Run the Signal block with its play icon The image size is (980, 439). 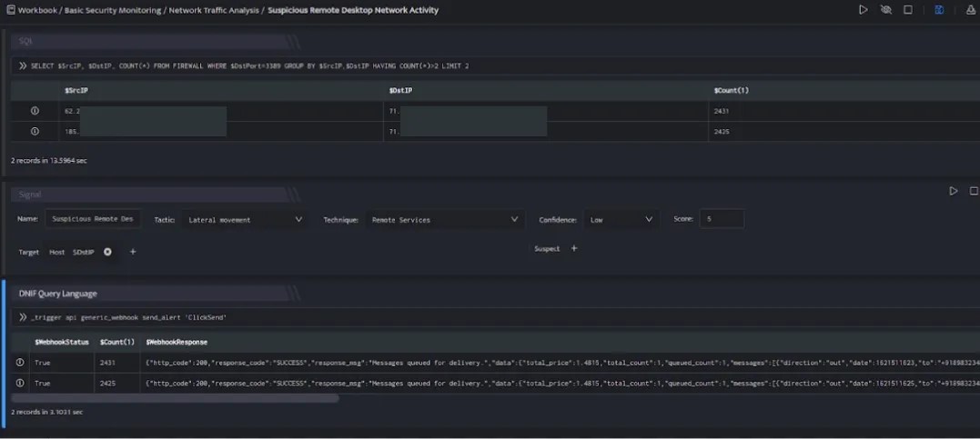[953, 191]
